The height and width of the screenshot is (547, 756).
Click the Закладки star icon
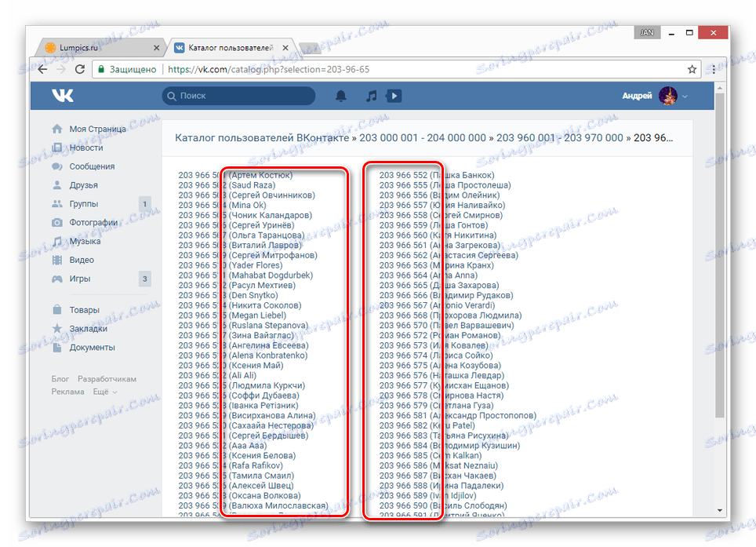coord(57,329)
